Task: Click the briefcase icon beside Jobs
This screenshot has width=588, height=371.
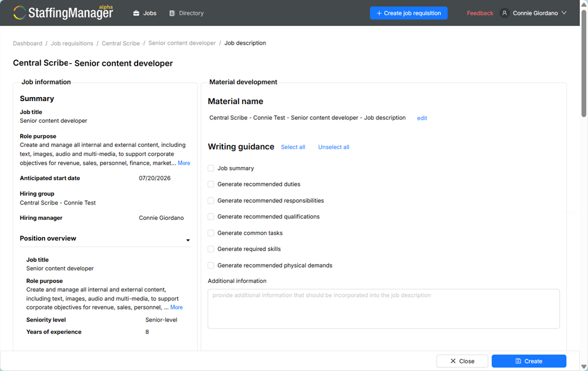Action: click(x=136, y=13)
